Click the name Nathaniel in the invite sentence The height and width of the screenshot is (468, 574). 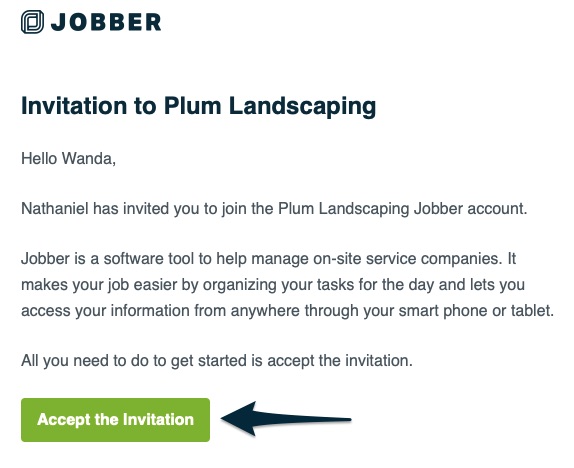tap(55, 209)
